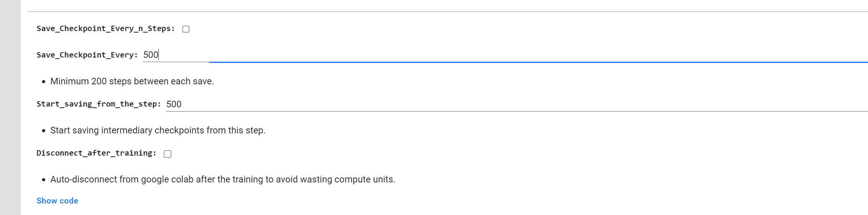
Task: Open the Show code link
Action: 57,201
